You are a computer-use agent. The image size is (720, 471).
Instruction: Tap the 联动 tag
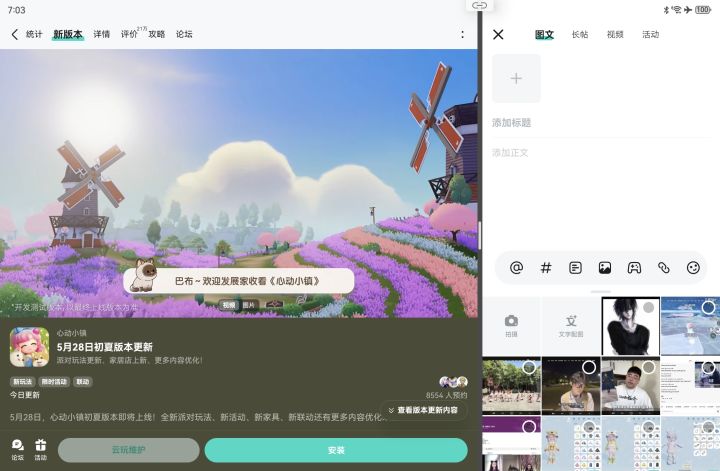pos(83,381)
